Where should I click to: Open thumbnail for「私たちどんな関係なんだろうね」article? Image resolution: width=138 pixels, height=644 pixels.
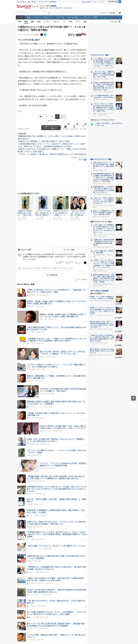[78, 203]
